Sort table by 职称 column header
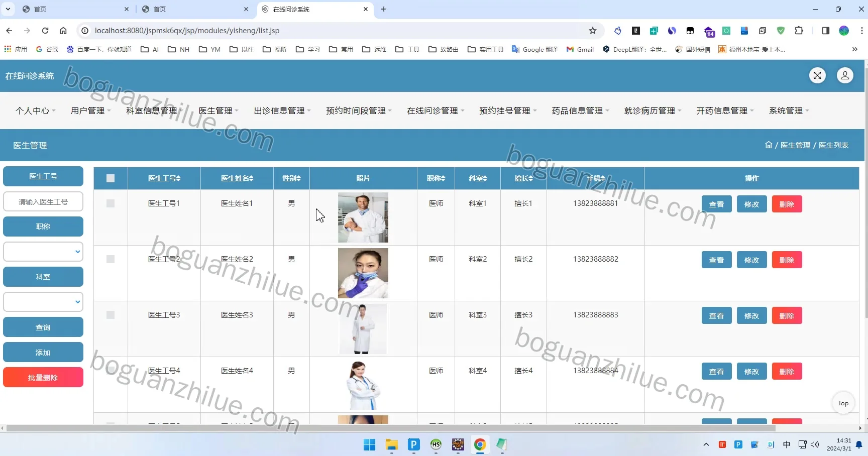868x456 pixels. (436, 178)
